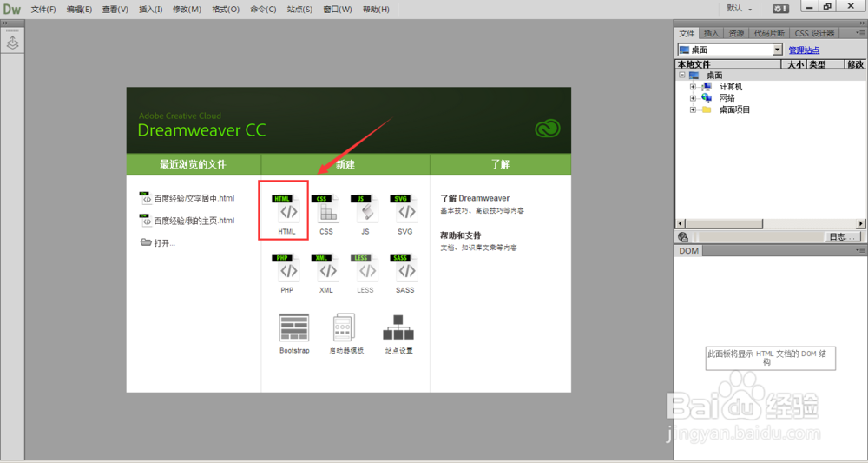Viewport: 868px width, 463px height.
Task: Switch to the CSS 设计器 tab
Action: [x=814, y=33]
